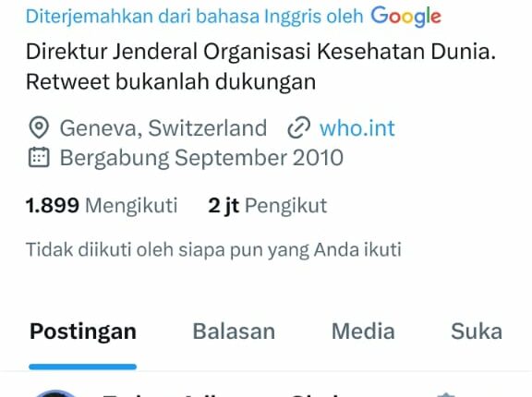Switch to the Suka tab
Image resolution: width=532 pixels, height=397 pixels.
[477, 331]
